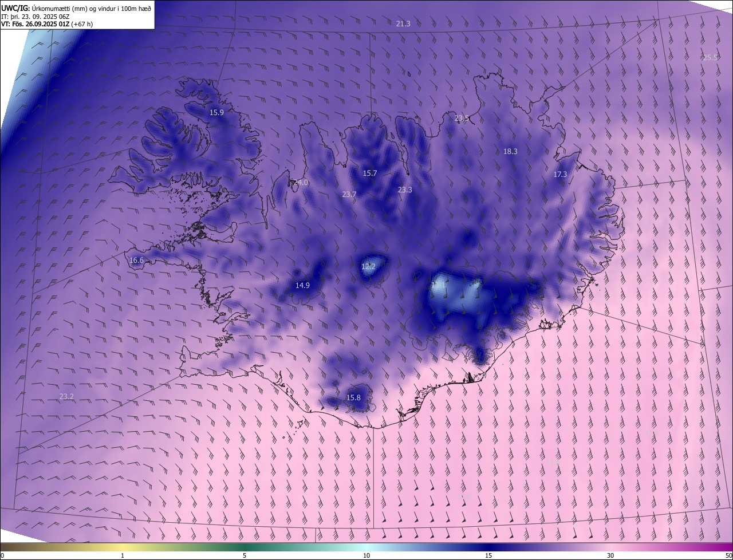Click the 24.0 map value
Image resolution: width=733 pixels, height=560 pixels.
(301, 182)
